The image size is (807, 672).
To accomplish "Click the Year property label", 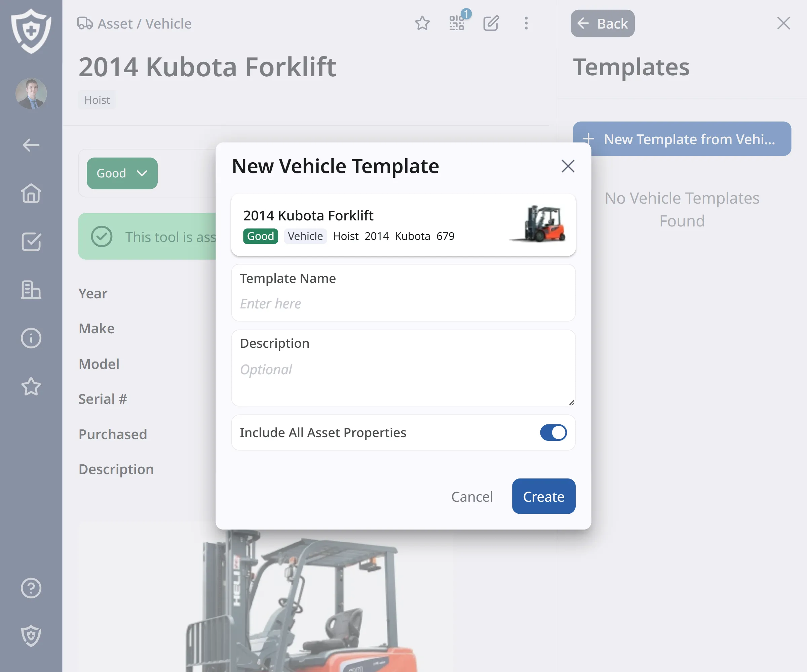I will pyautogui.click(x=93, y=293).
